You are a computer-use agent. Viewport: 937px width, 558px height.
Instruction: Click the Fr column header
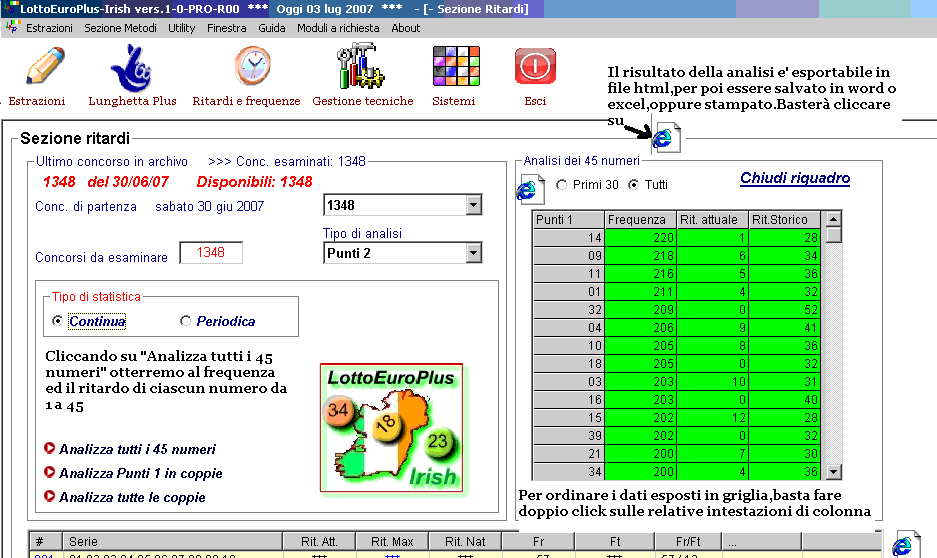[538, 541]
